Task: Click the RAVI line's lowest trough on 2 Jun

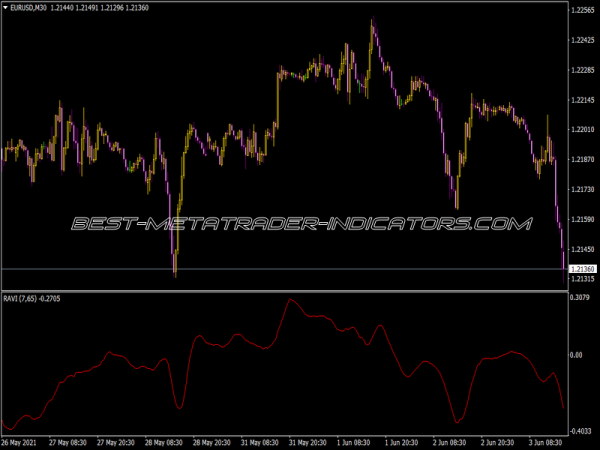Action: click(457, 422)
